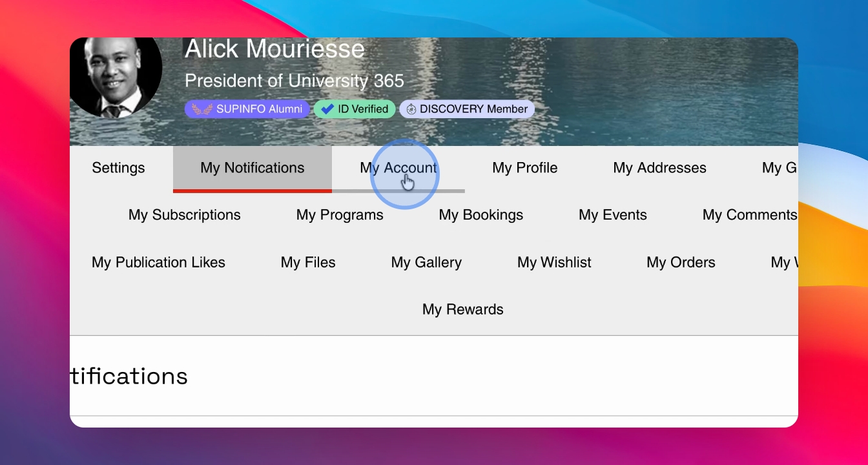Click the checkmark icon in ID Verified badge
Screen dimensions: 868x465
(327, 109)
